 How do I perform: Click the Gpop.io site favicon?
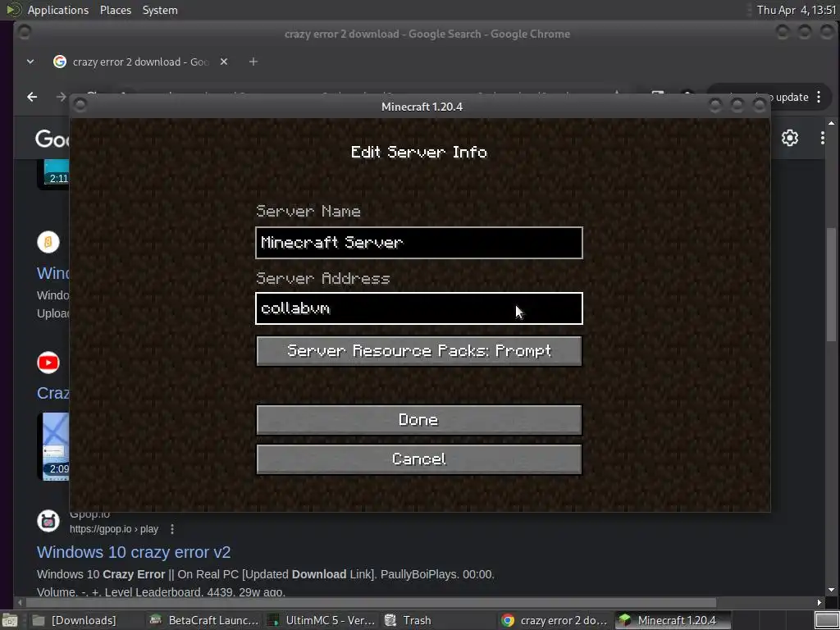click(x=48, y=521)
